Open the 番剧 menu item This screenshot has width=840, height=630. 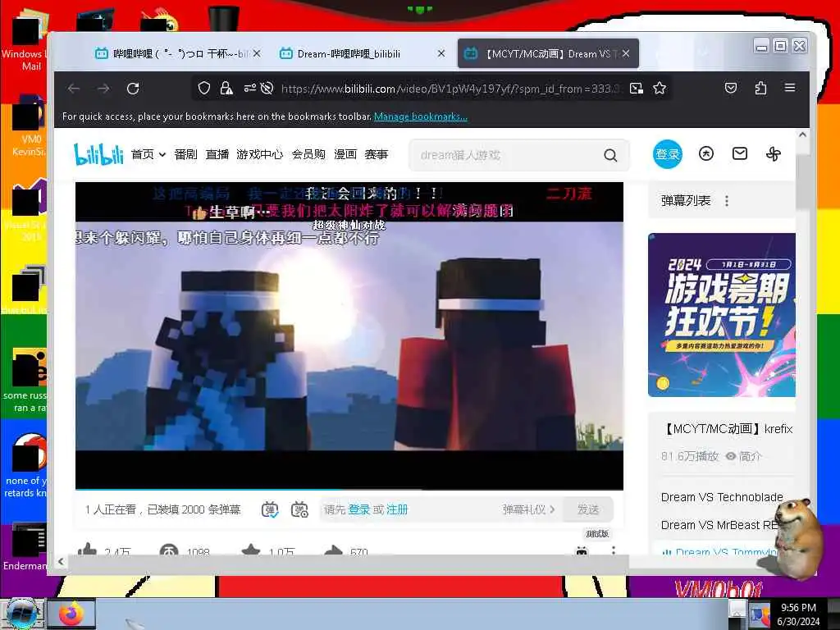(186, 154)
